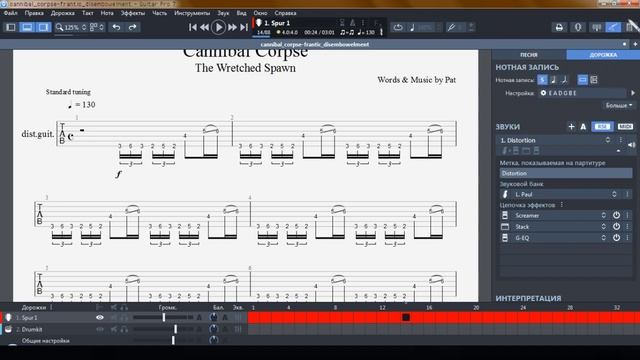Image resolution: width=640 pixels, height=360 pixels.
Task: Toggle the right inspector panel
Action: point(43,27)
